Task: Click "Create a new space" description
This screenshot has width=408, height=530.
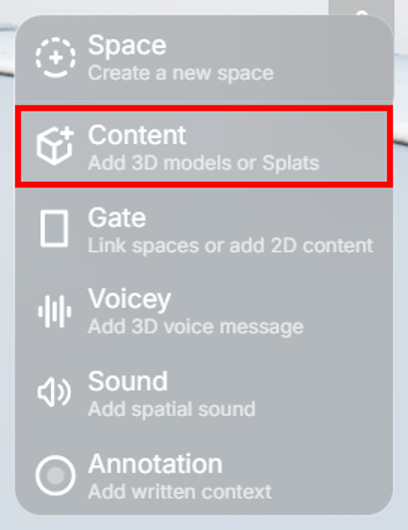Action: point(181,73)
